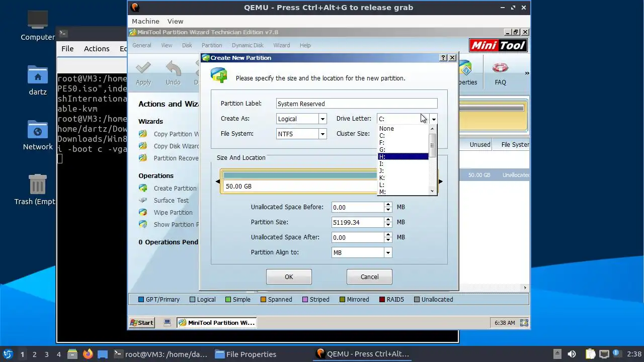Switch to the File Properties taskbar window
Viewport: 644px width, 362px height.
[x=246, y=354]
